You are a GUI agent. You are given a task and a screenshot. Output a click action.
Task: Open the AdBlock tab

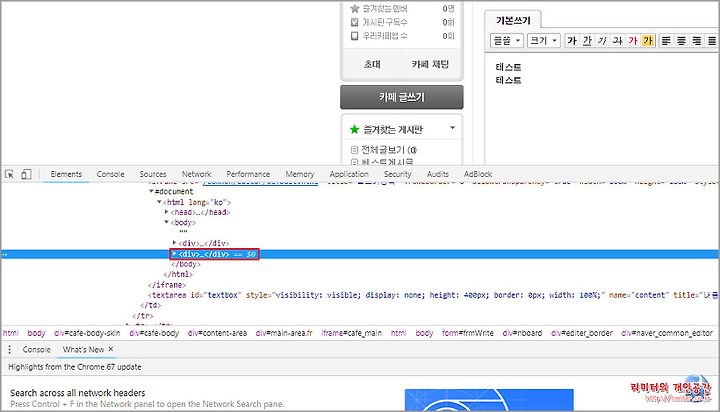(478, 174)
